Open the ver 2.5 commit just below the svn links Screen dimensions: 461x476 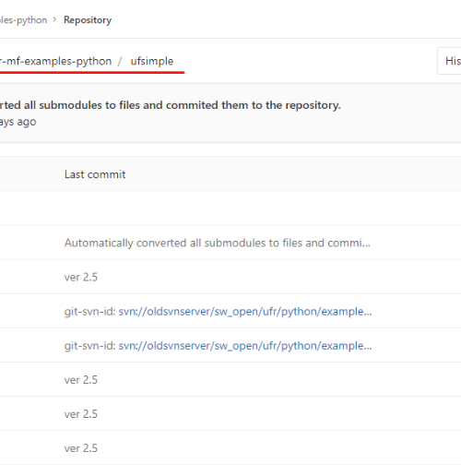(81, 380)
